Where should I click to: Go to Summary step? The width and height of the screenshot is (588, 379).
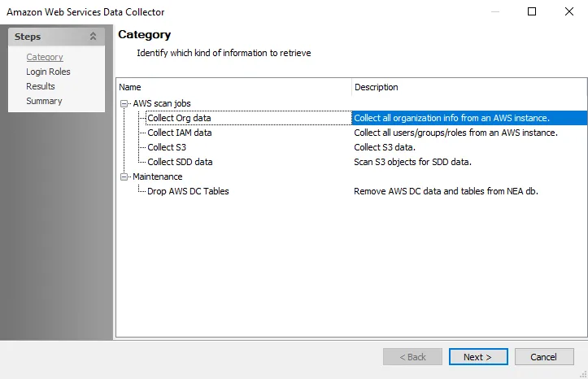pyautogui.click(x=44, y=101)
